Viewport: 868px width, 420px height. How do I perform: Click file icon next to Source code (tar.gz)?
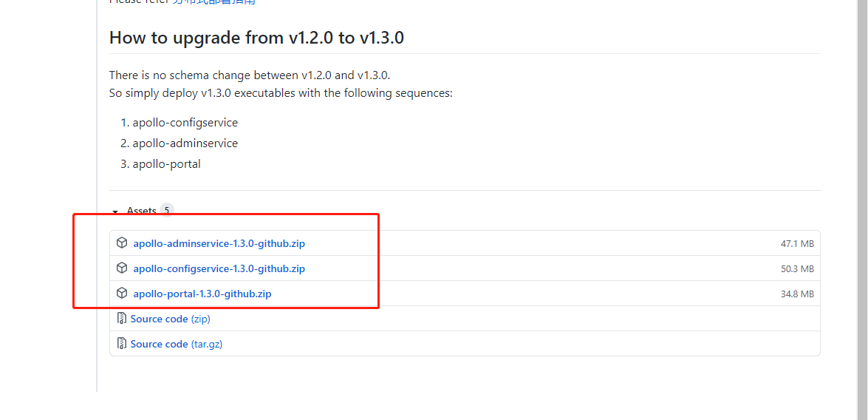(x=122, y=344)
